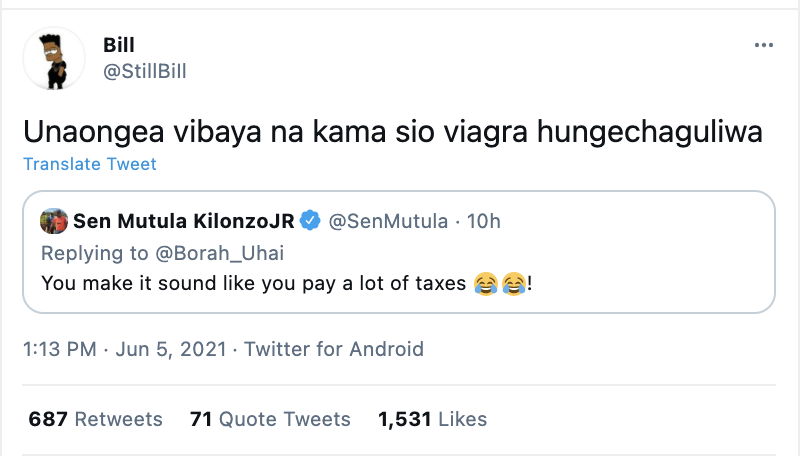The width and height of the screenshot is (804, 456).
Task: Open the @Borah_Uhai mention
Action: click(x=181, y=252)
